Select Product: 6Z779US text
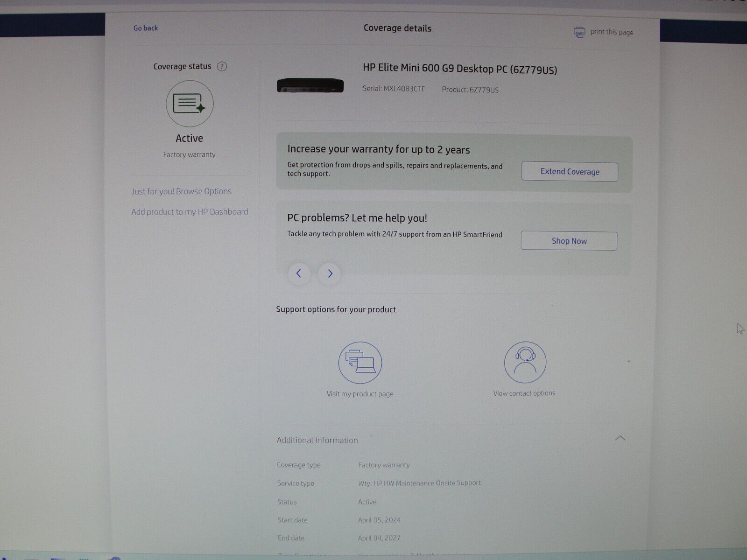This screenshot has height=560, width=747. (470, 90)
